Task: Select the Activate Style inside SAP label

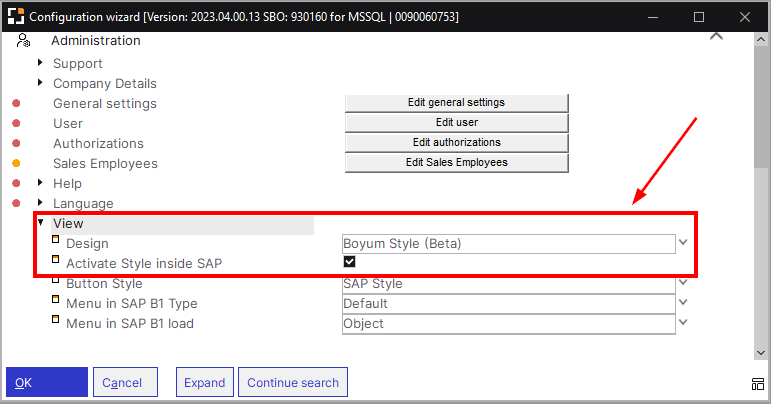Action: [144, 264]
